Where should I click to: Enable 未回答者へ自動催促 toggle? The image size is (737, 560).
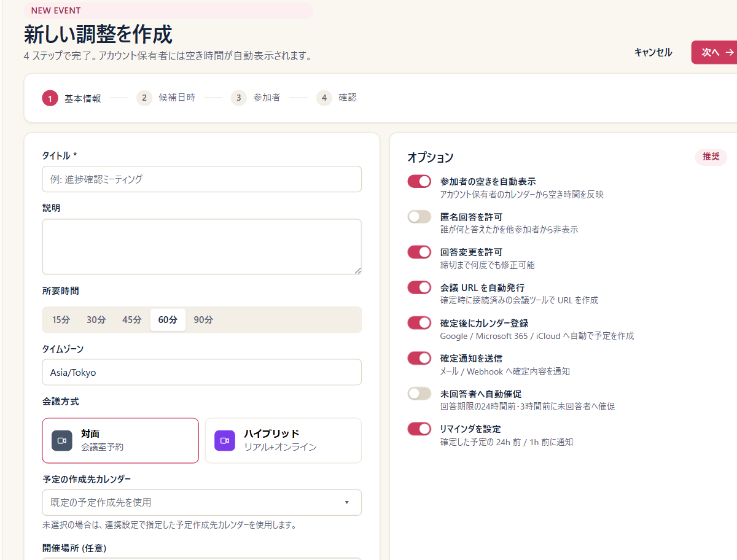point(419,393)
